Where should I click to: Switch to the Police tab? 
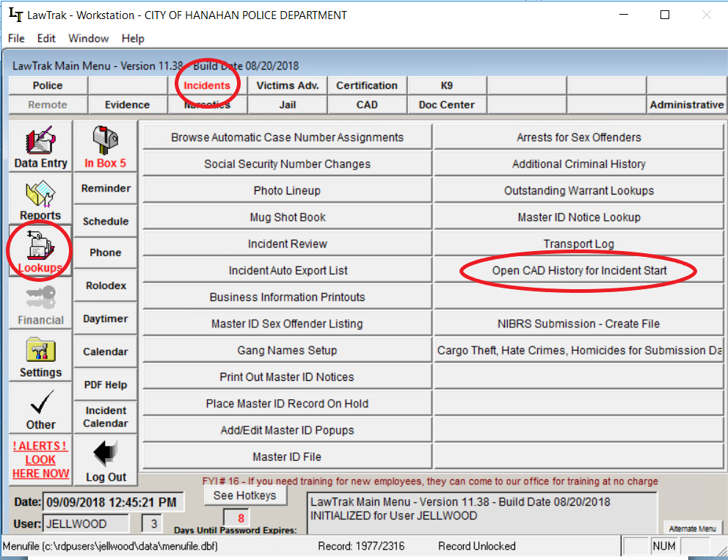tap(48, 85)
